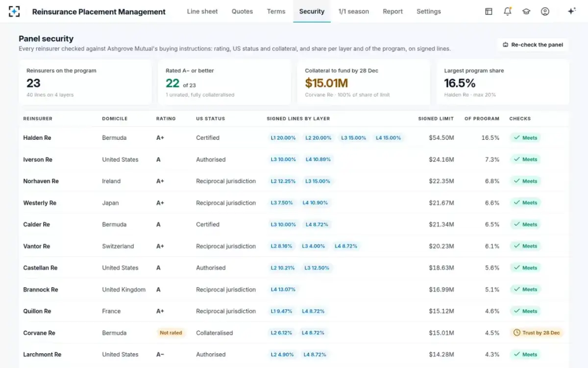Click Corvane Re's L2 6.12% chip
The image size is (588, 368).
coord(282,333)
